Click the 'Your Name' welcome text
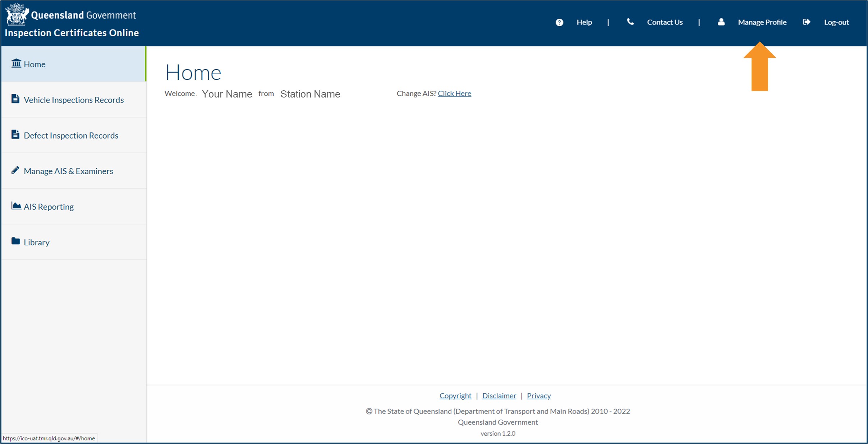This screenshot has width=868, height=444. click(x=227, y=94)
